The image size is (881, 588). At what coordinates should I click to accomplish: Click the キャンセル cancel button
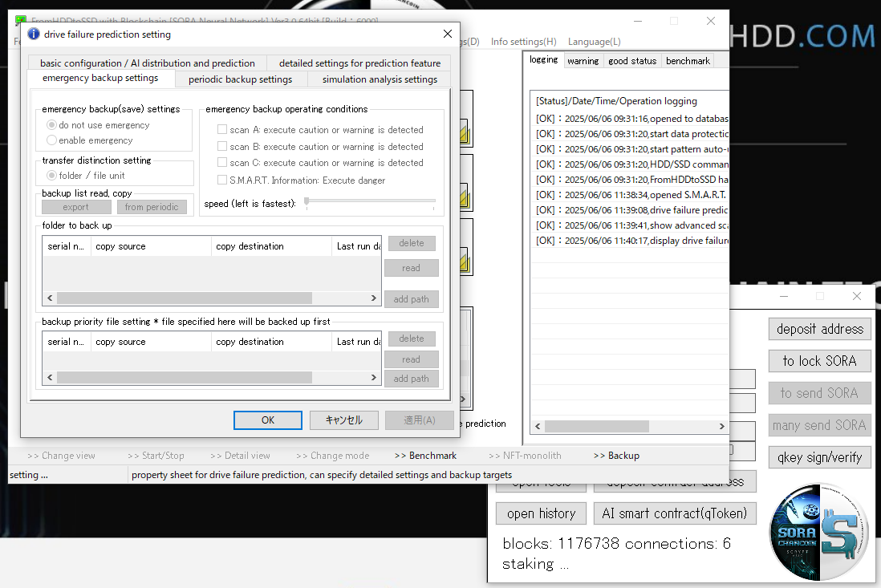pos(344,420)
